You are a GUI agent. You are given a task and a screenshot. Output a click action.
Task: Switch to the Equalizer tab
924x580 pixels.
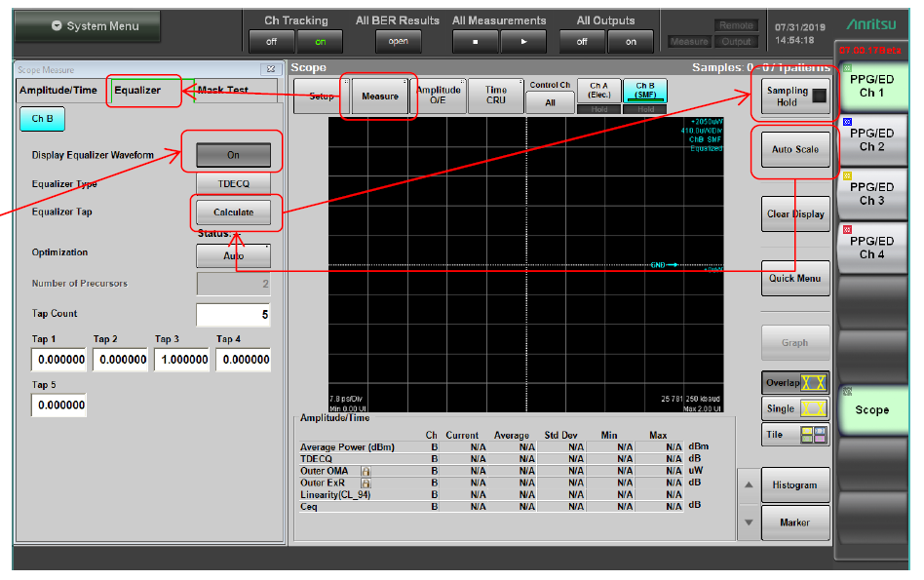pos(138,91)
